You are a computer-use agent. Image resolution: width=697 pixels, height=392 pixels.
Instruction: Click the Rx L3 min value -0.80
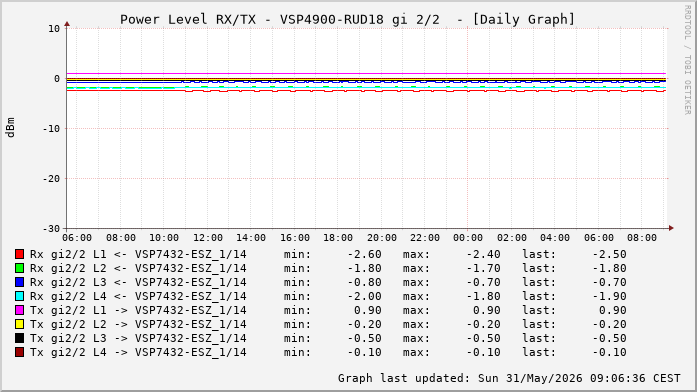(x=365, y=282)
